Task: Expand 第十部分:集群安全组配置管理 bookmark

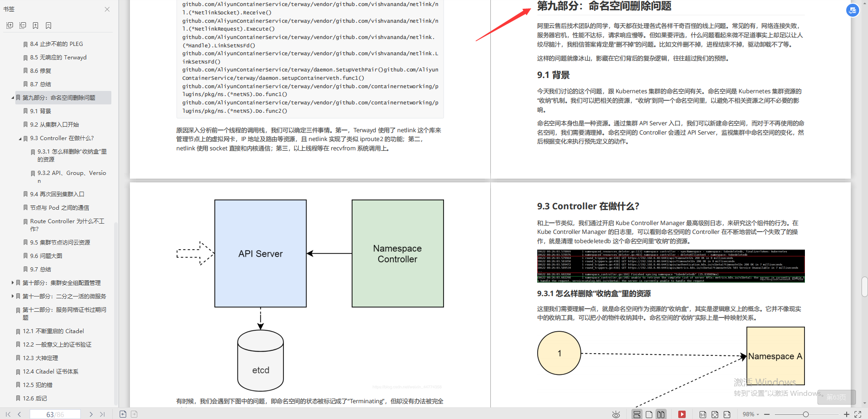Action: [13, 282]
